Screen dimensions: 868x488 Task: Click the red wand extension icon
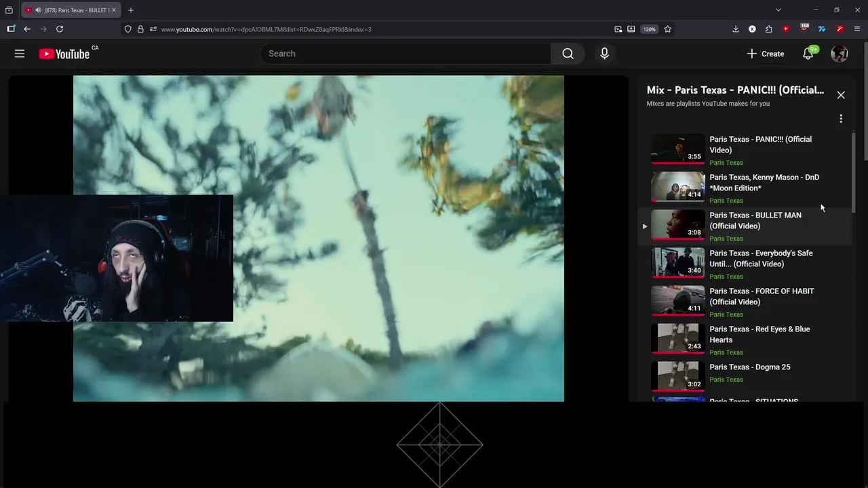click(840, 29)
